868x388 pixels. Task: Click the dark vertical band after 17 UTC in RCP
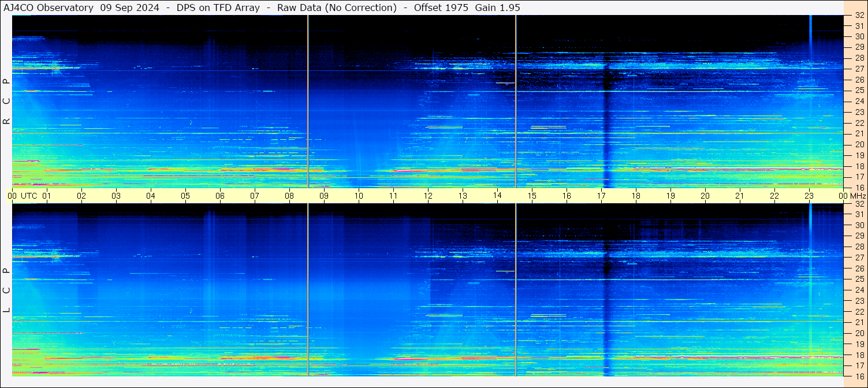coord(606,115)
